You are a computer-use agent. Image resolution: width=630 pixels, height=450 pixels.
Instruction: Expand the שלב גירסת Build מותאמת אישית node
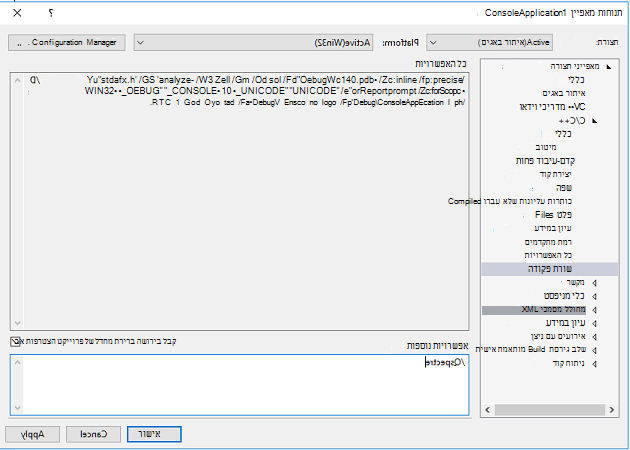pos(594,350)
